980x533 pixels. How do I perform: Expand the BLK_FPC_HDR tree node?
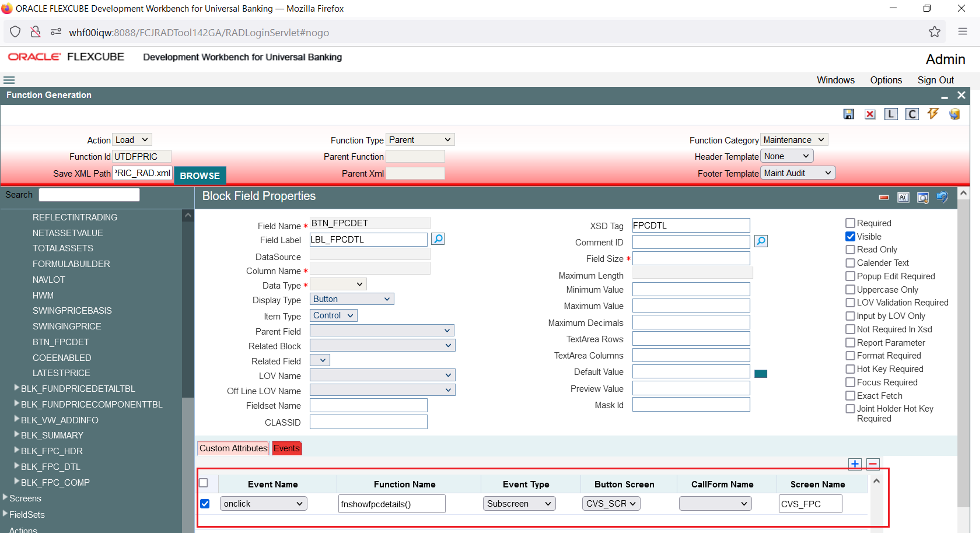(16, 450)
